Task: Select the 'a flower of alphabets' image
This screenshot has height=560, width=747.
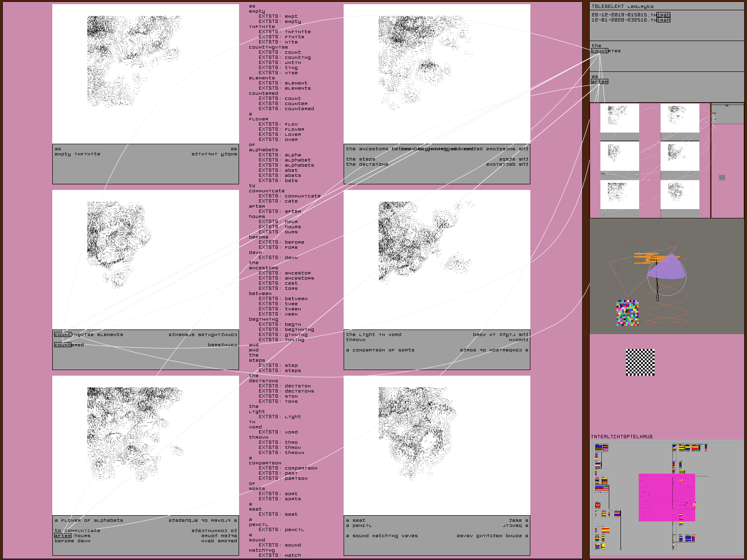Action: (146, 445)
